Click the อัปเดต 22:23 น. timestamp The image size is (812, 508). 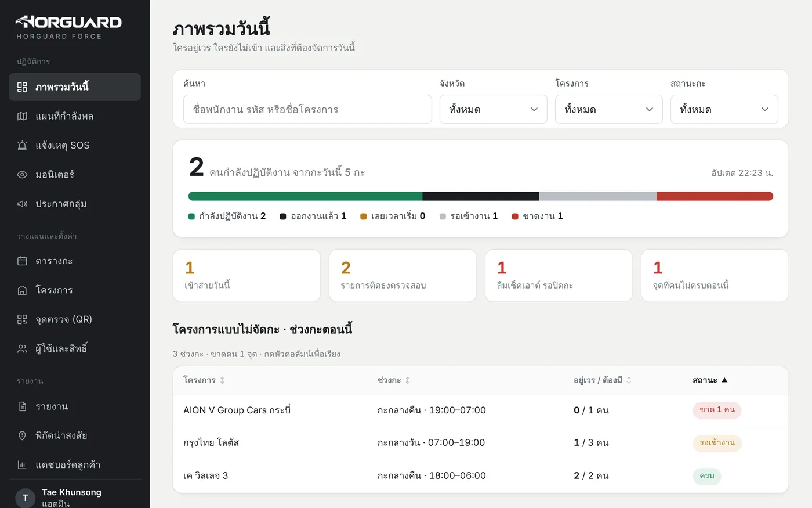[x=742, y=173]
